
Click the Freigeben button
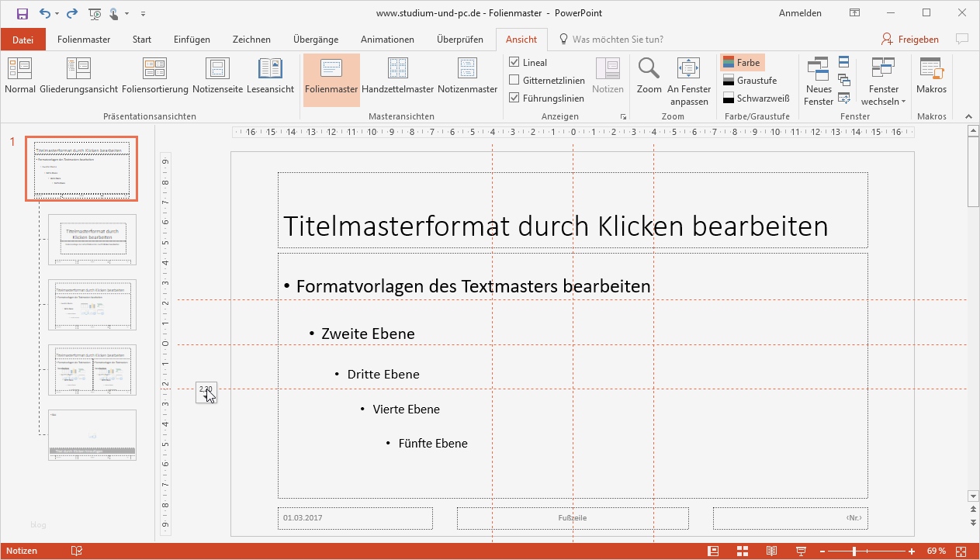(x=909, y=39)
